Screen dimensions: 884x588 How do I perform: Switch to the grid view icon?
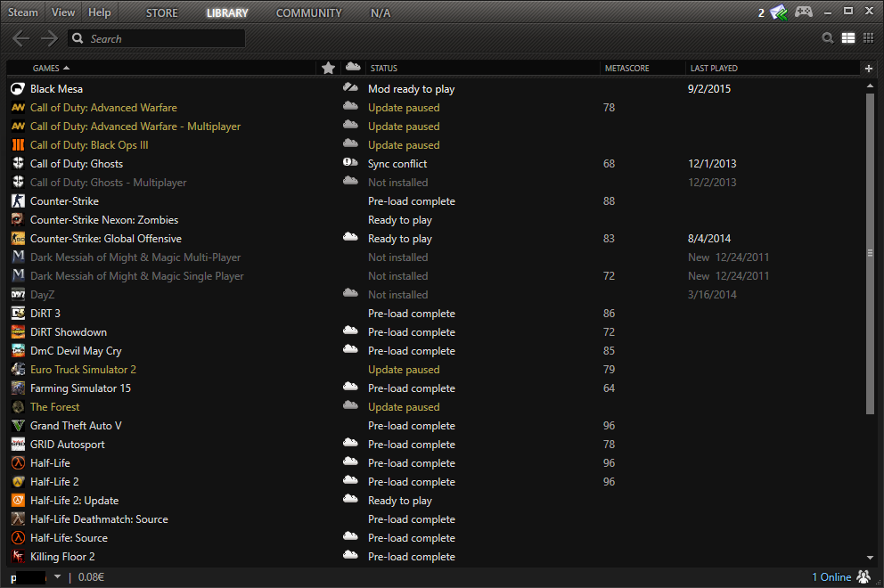pos(868,38)
